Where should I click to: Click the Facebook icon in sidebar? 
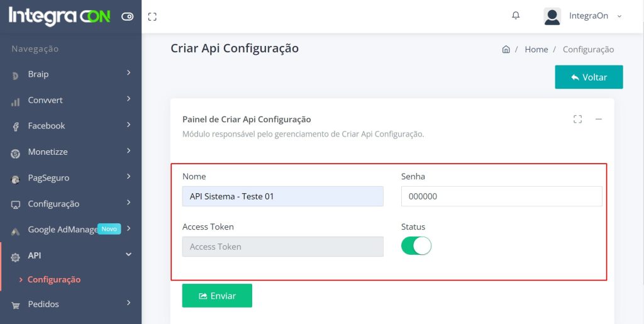coord(16,126)
